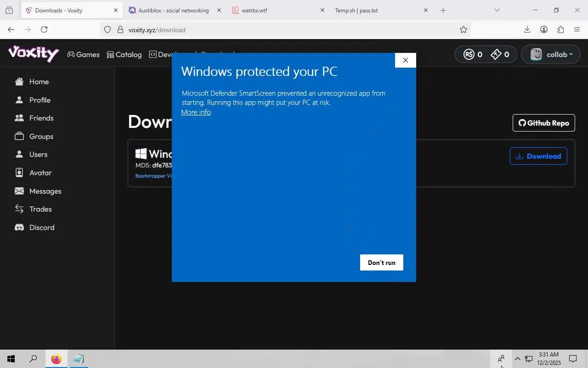Go back to the previous page
The image size is (588, 368).
pyautogui.click(x=11, y=29)
